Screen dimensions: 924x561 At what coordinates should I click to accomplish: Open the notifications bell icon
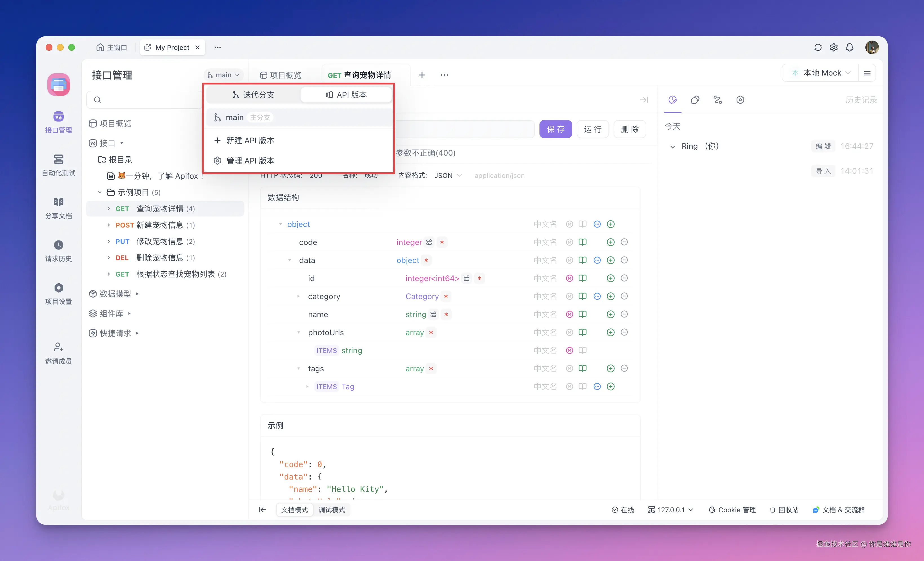point(849,47)
